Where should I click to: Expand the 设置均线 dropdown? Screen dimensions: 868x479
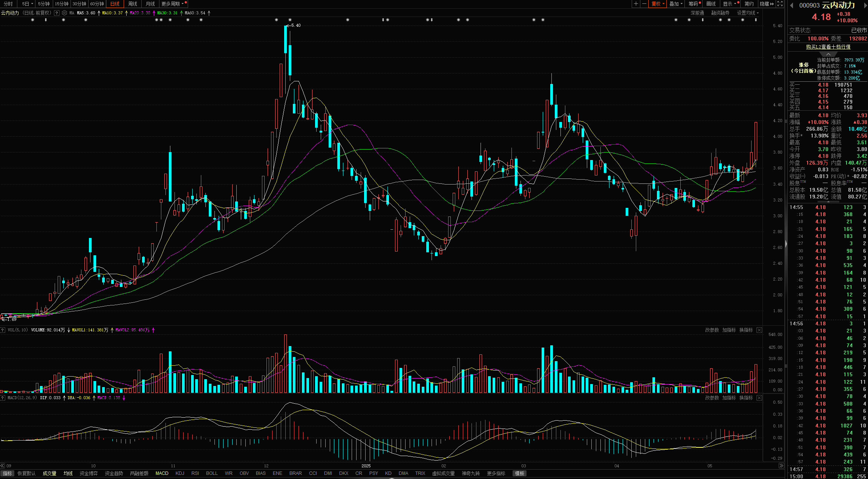(748, 13)
